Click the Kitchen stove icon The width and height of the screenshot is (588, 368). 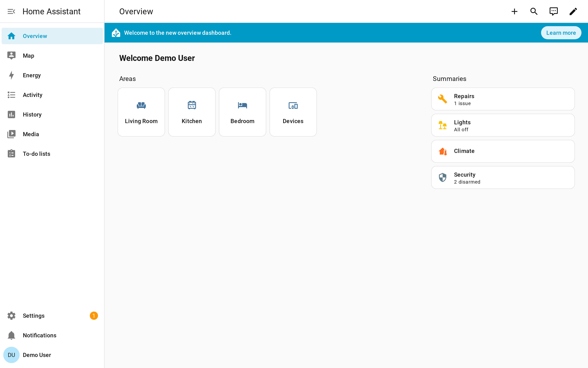coord(192,105)
